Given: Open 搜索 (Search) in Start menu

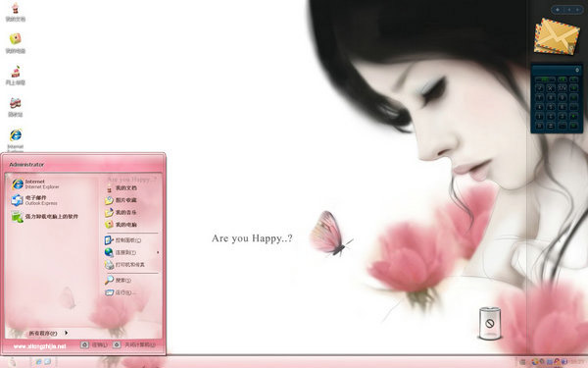Looking at the screenshot, I should click(119, 280).
